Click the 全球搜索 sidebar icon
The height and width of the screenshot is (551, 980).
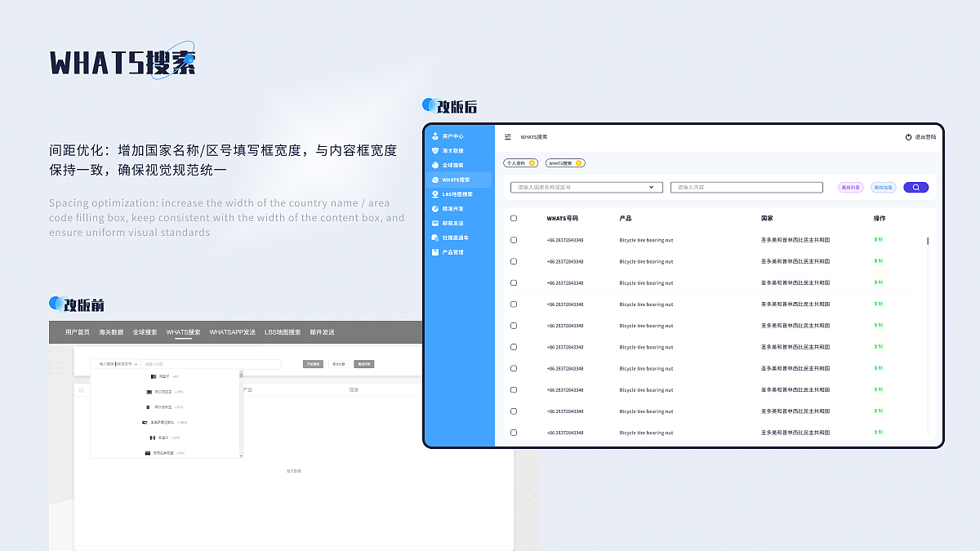[435, 165]
